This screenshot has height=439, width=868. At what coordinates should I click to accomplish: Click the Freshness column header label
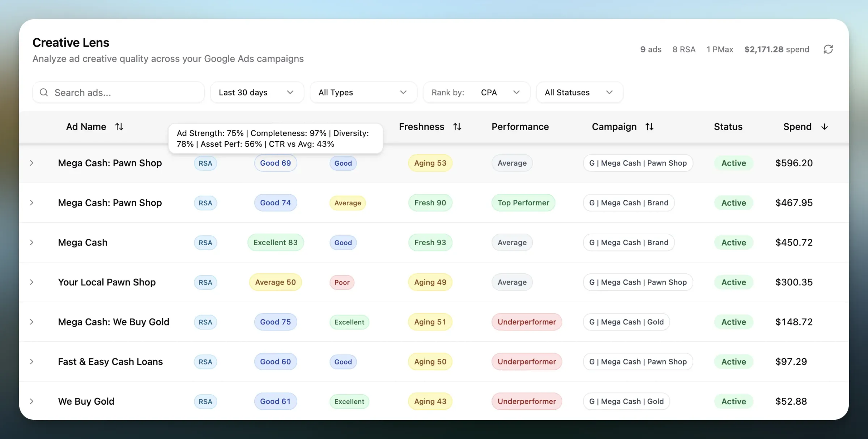tap(421, 127)
